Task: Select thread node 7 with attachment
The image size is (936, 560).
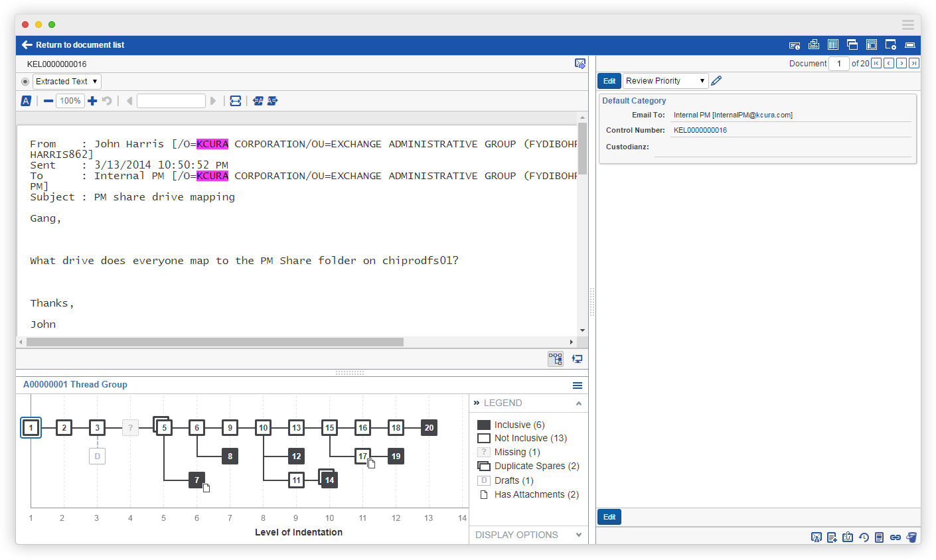Action: [x=196, y=480]
